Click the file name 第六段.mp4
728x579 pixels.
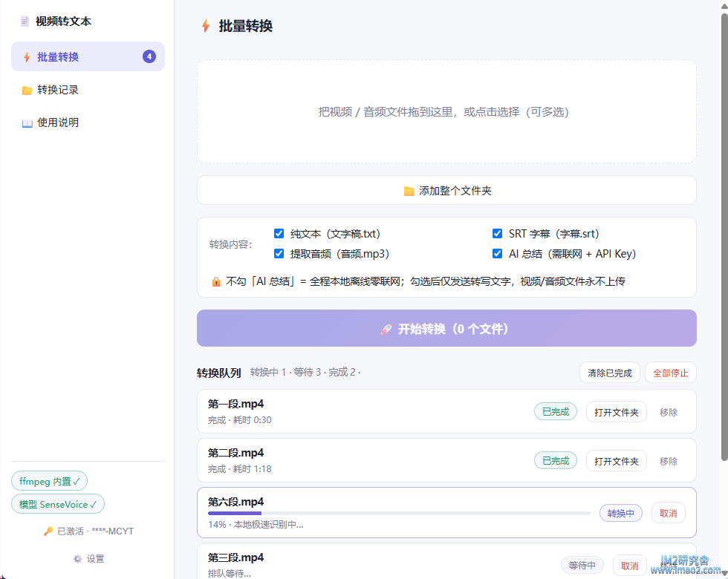tap(236, 502)
